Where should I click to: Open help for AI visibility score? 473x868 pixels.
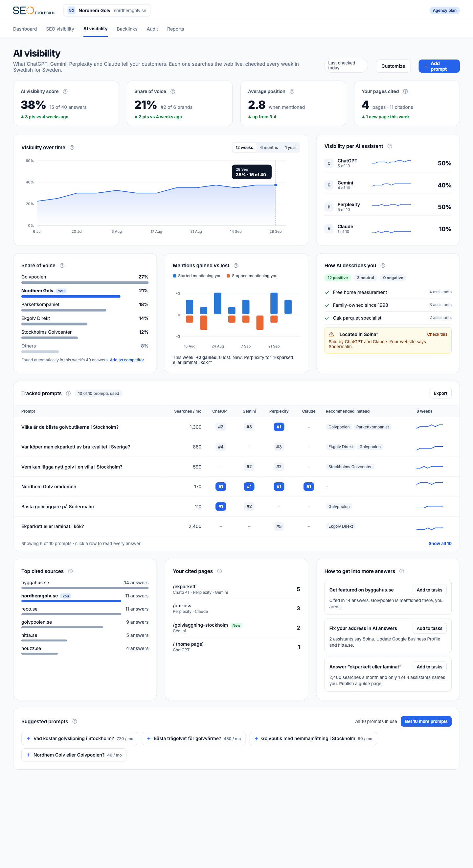pos(65,91)
